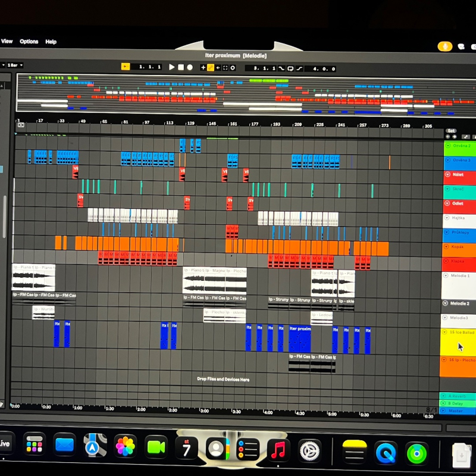Toggle the Punch-Out switch

click(x=299, y=68)
